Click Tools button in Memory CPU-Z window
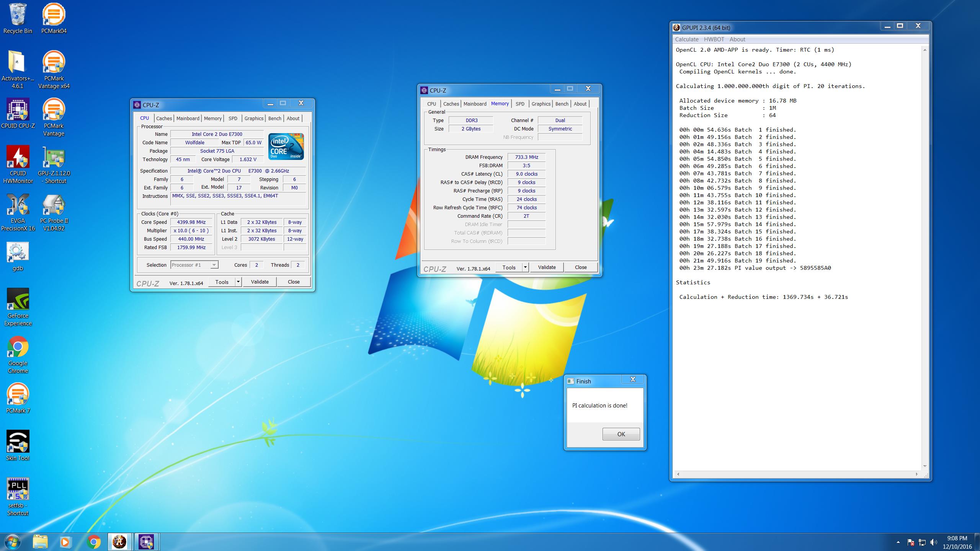The height and width of the screenshot is (551, 980). pyautogui.click(x=509, y=267)
